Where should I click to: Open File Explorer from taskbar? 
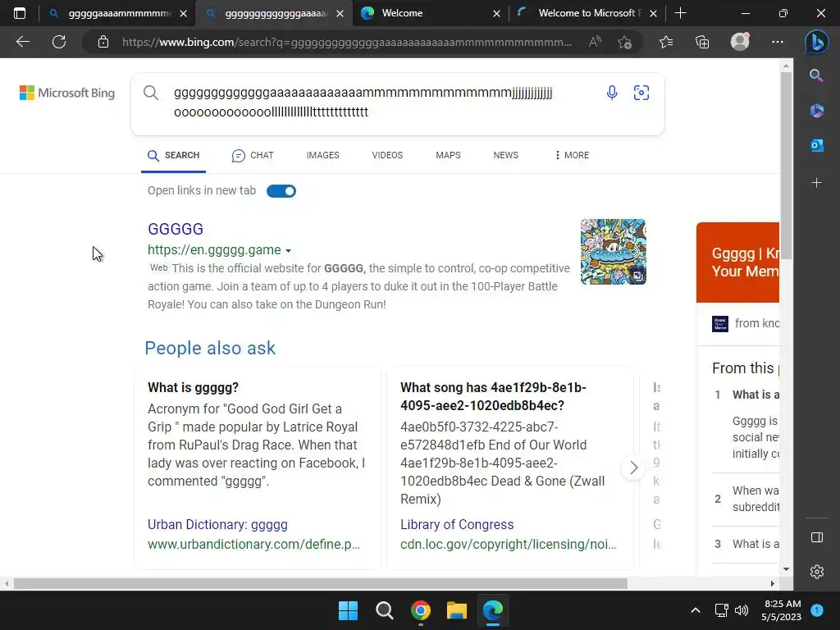coord(456,610)
